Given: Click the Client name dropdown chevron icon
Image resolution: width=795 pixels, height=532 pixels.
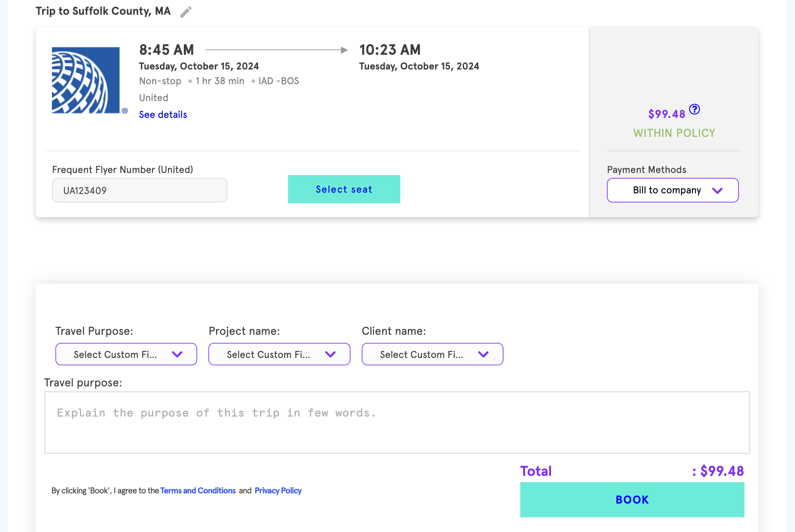Looking at the screenshot, I should (x=483, y=354).
